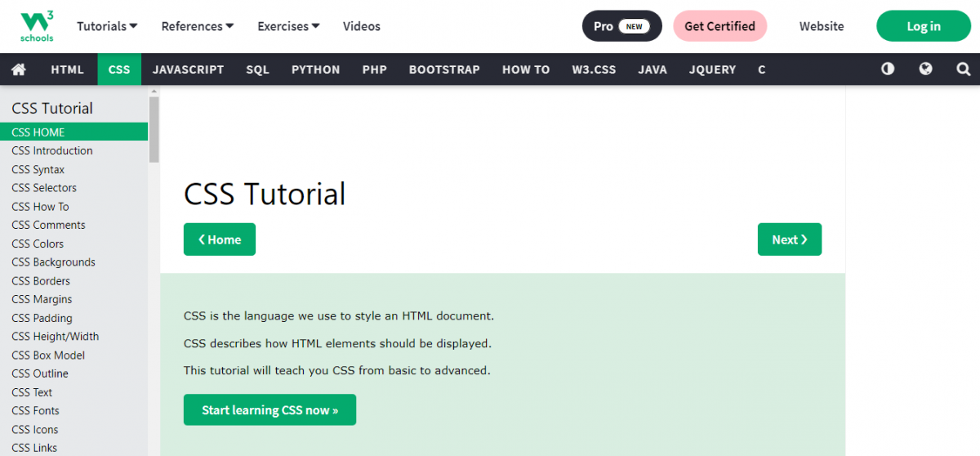Open CSS Selectors in sidebar
The image size is (980, 456).
coord(44,188)
